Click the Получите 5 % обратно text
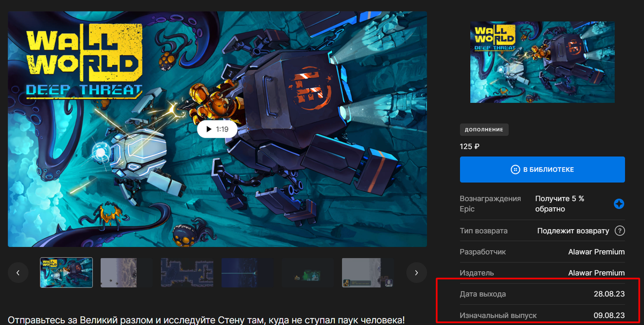Viewport: 644px width, 325px height. click(x=560, y=204)
